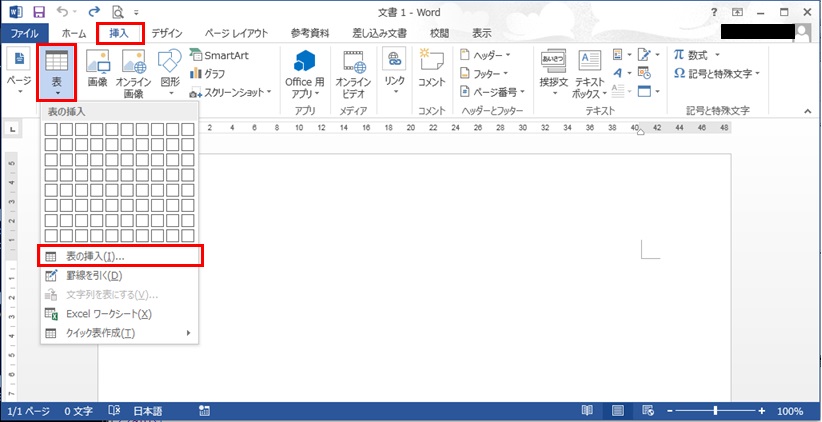Click the 1/1 ページ status indicator
822x422 pixels.
pyautogui.click(x=28, y=411)
